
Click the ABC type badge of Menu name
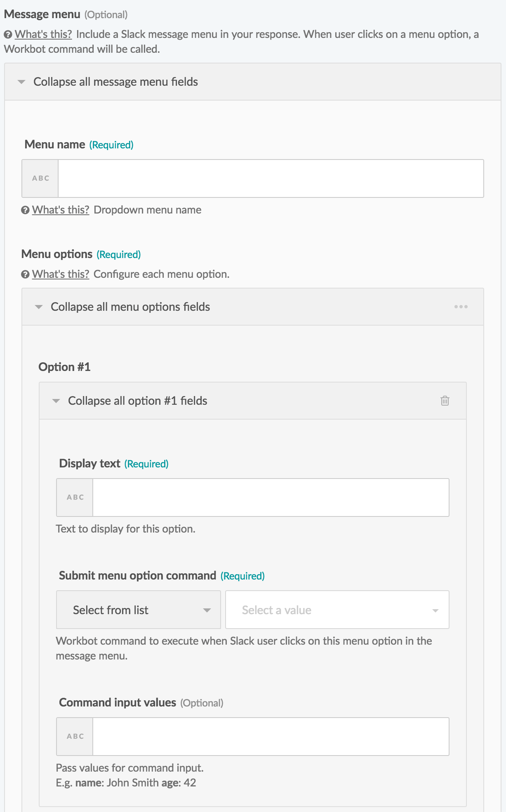(x=40, y=178)
